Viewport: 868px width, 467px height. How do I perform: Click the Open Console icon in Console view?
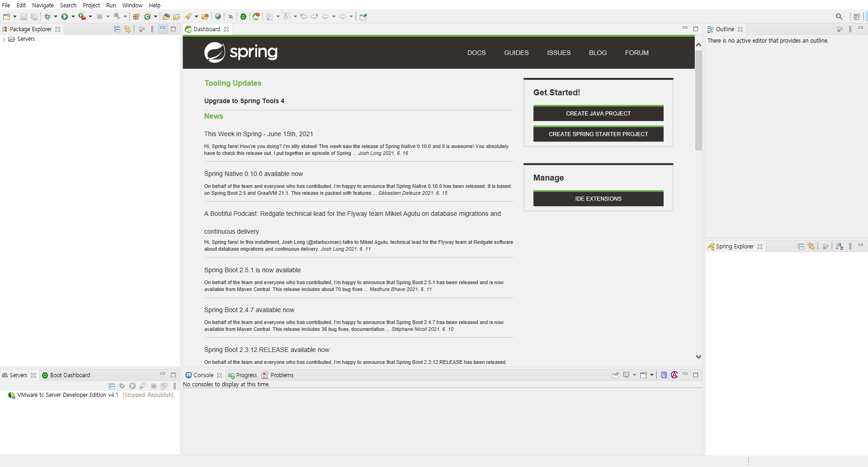[x=643, y=375]
